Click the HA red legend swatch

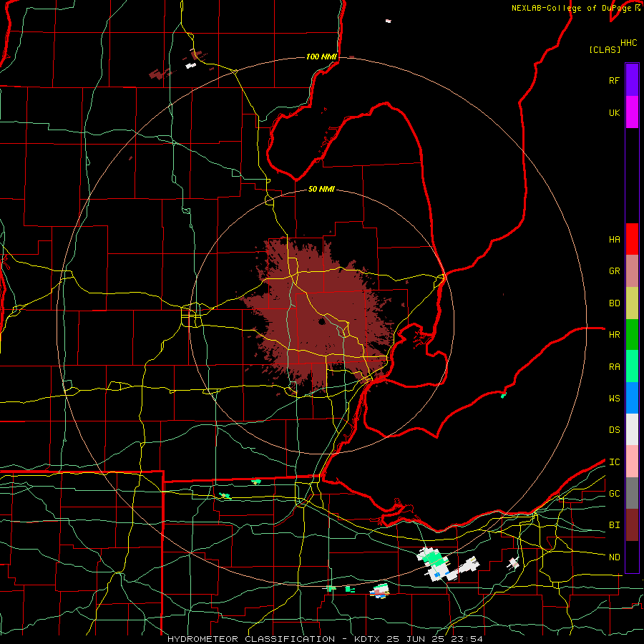[x=632, y=239]
